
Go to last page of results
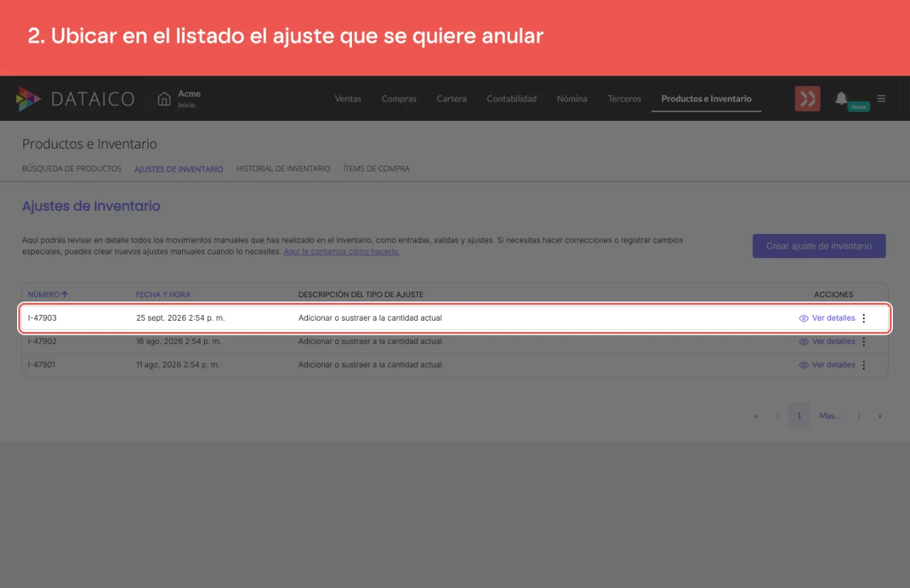(880, 416)
